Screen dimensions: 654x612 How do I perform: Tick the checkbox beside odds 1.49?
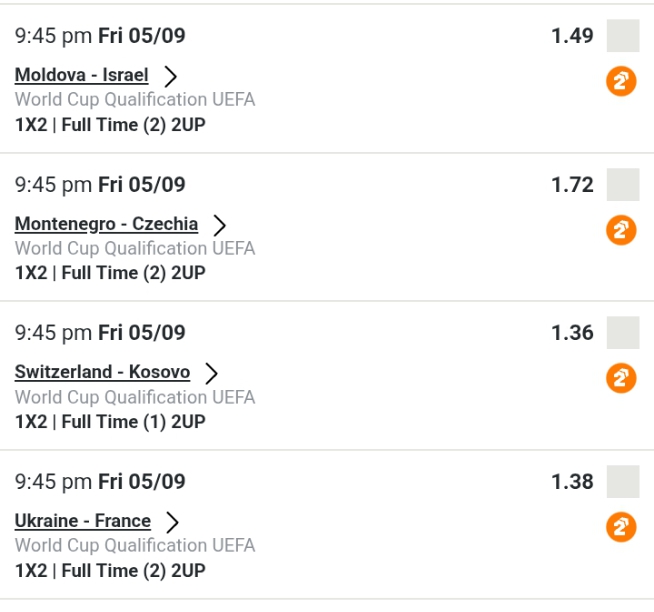click(x=623, y=36)
